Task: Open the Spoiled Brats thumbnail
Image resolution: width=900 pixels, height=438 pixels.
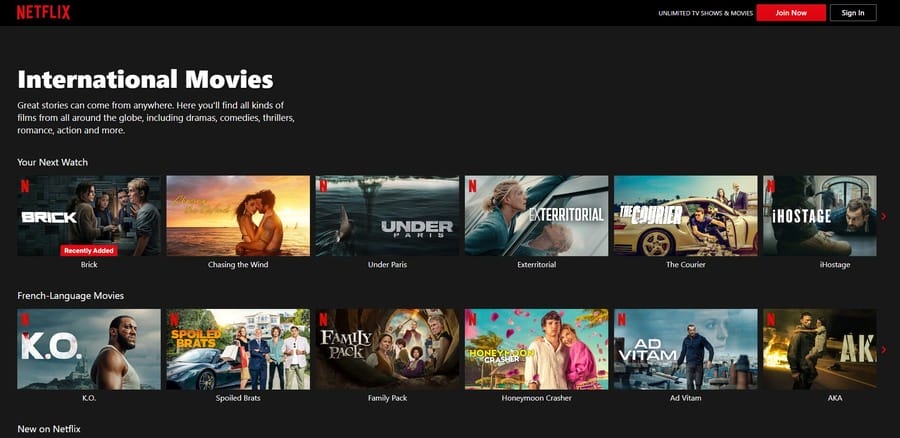Action: point(238,350)
